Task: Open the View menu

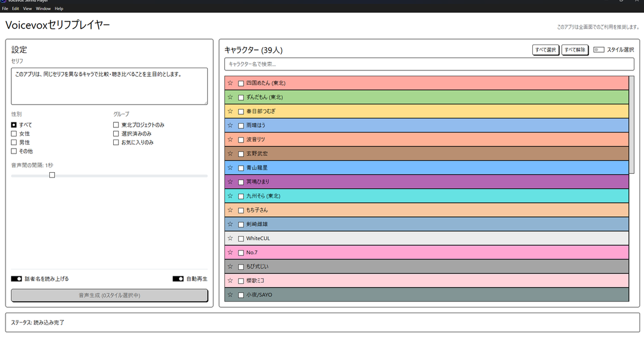Action: 27,9
